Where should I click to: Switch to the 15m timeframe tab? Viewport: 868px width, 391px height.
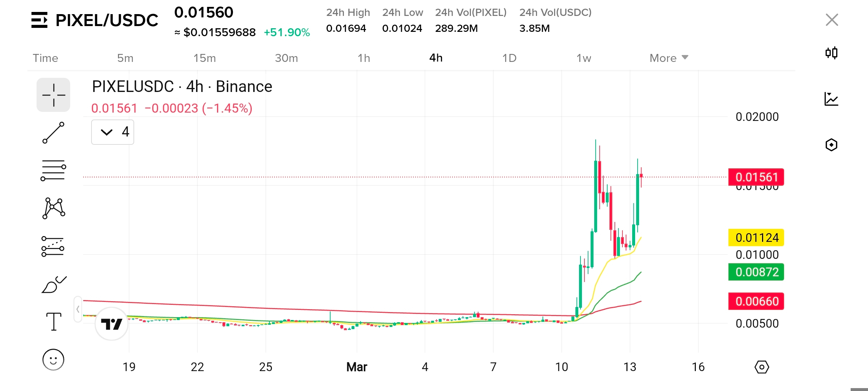pyautogui.click(x=204, y=58)
